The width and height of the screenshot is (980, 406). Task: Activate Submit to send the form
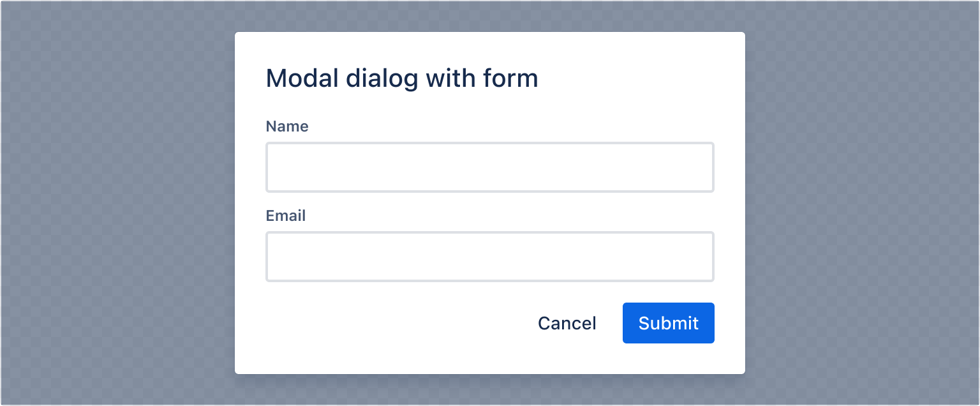click(x=668, y=323)
